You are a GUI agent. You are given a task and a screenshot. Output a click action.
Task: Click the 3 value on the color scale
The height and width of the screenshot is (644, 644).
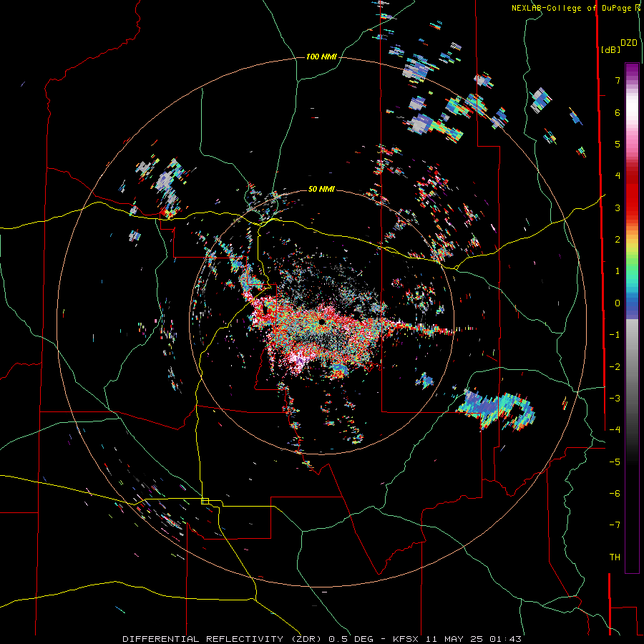coord(618,208)
